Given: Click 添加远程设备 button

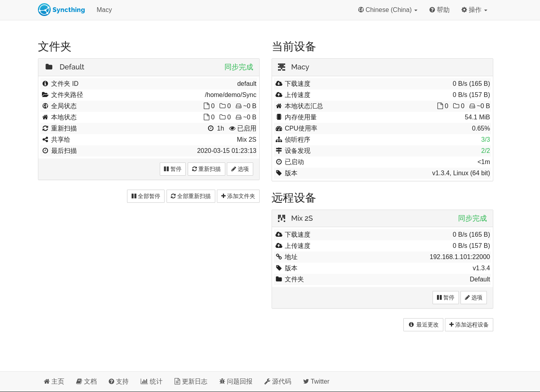Looking at the screenshot, I should [469, 325].
